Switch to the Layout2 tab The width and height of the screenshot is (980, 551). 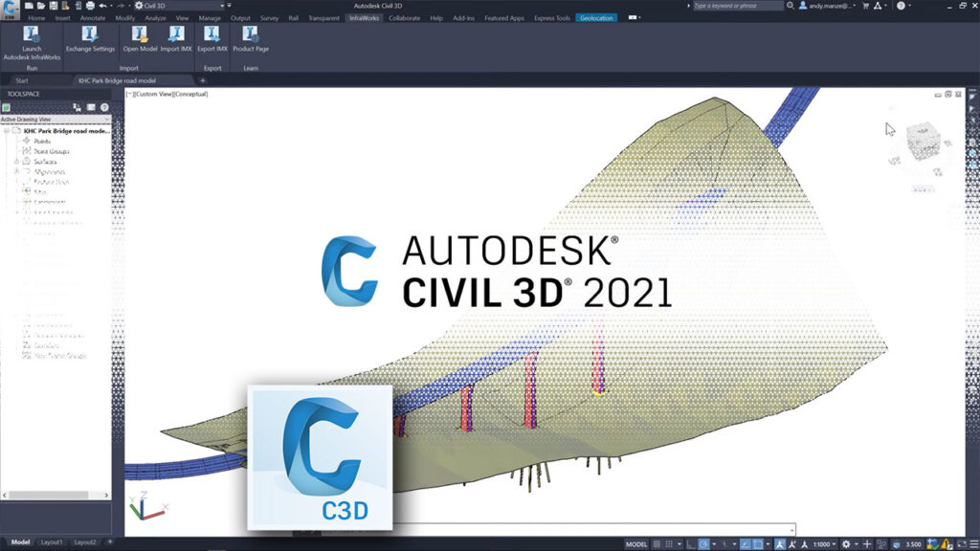coord(85,542)
